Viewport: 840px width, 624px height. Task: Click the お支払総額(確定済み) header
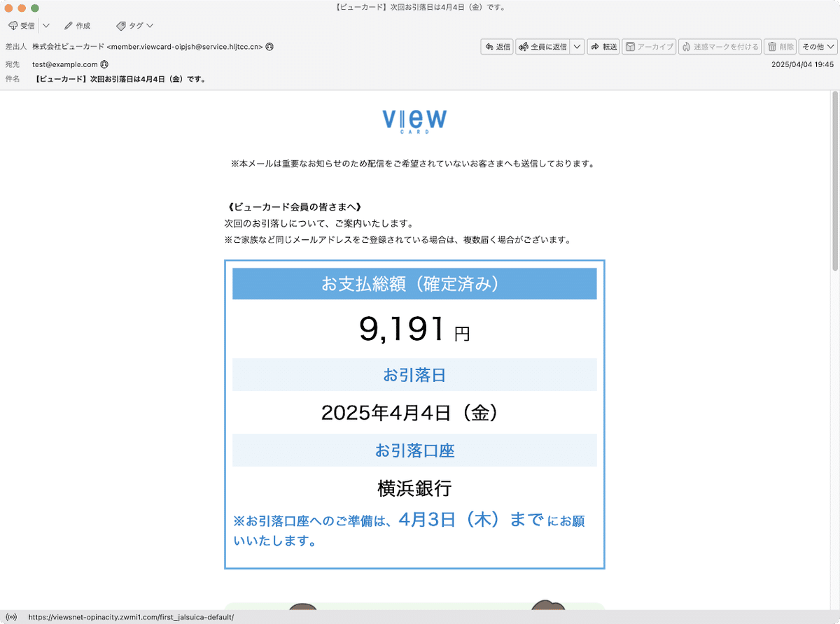[x=414, y=283]
